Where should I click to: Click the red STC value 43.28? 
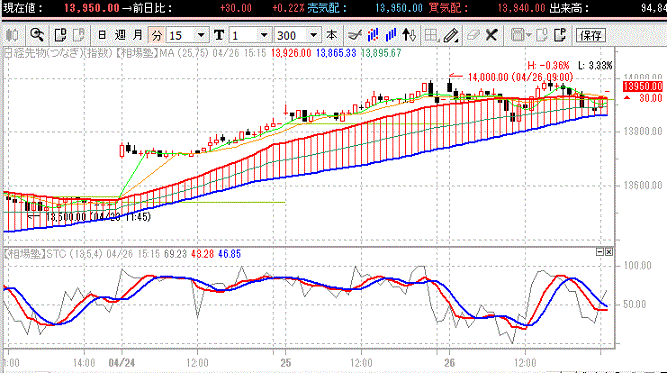[202, 254]
